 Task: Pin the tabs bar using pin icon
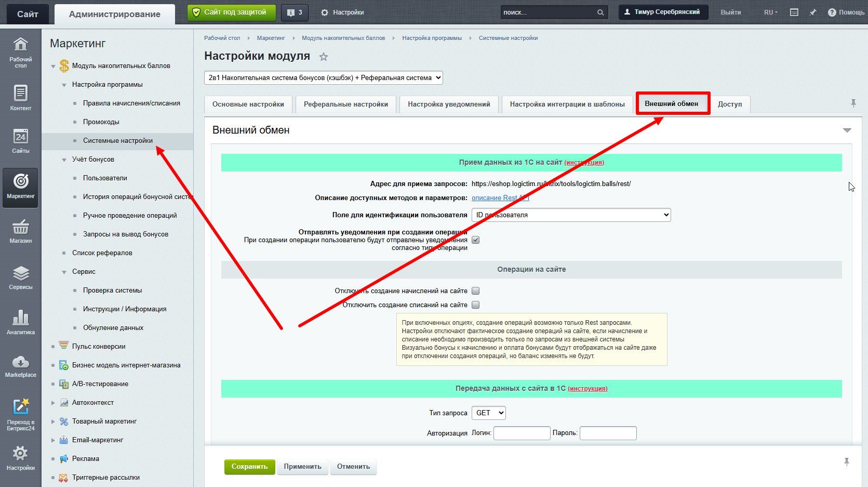(853, 103)
